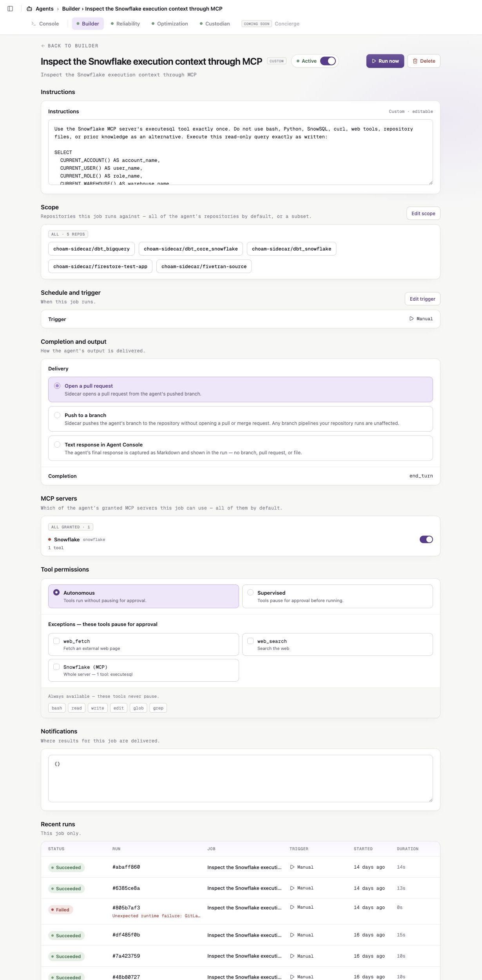Check the web_search exception checkbox
Viewport: 482px width, 980px height.
tap(250, 641)
